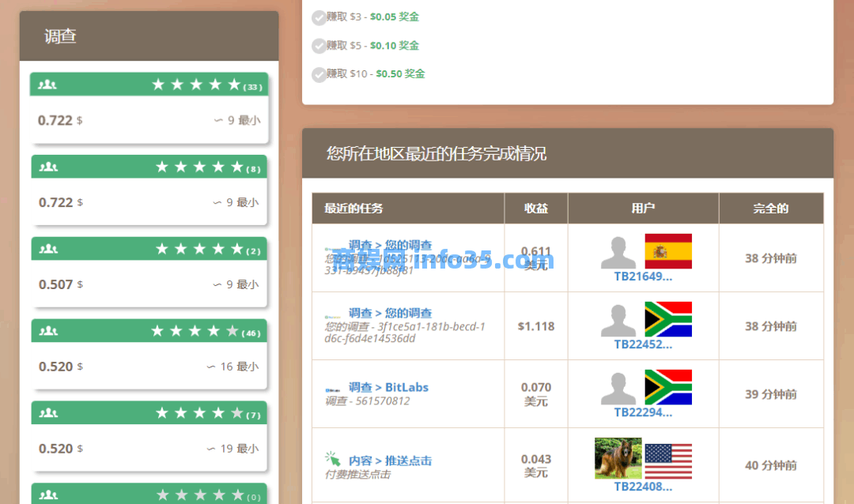Viewport: 854px width, 504px height.
Task: Click the United States flag for user TB22408
Action: point(668,461)
